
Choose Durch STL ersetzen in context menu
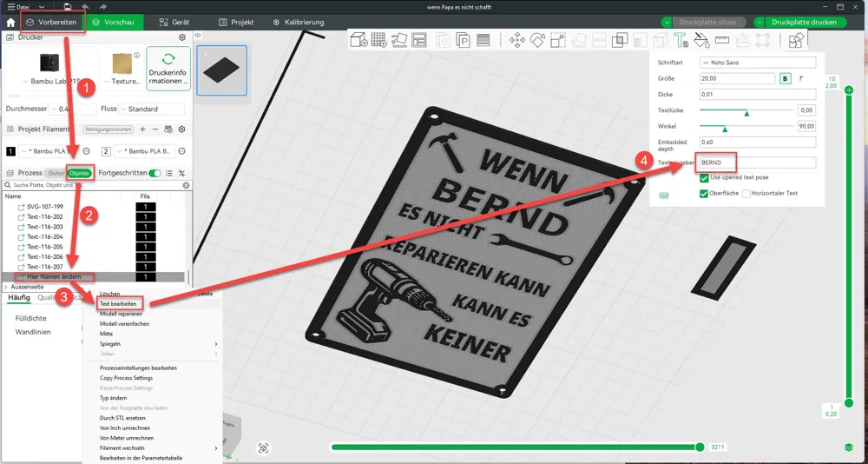coord(123,418)
